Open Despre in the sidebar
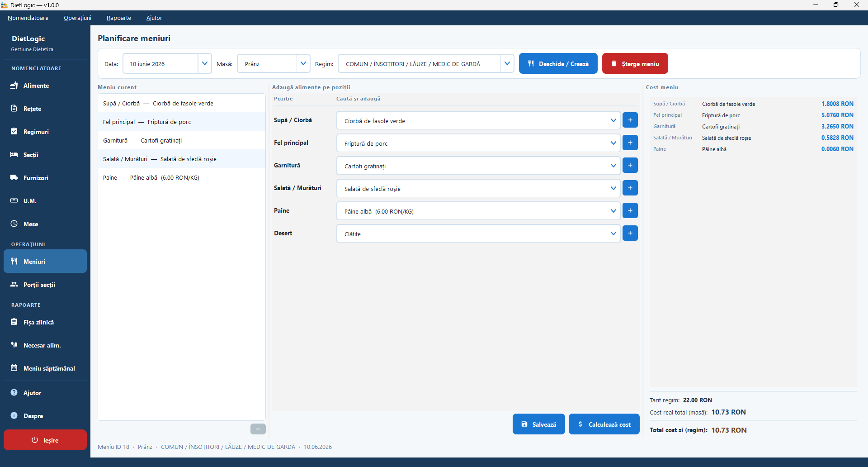868x467 pixels. 45,416
